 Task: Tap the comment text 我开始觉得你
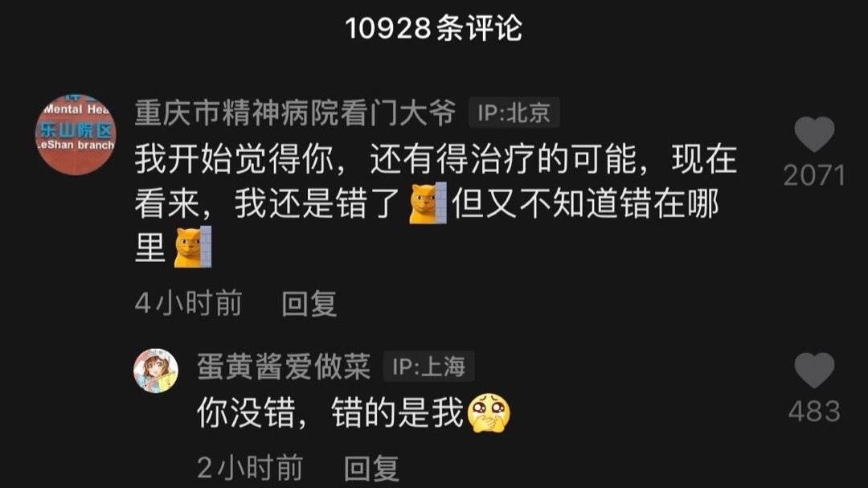click(234, 159)
